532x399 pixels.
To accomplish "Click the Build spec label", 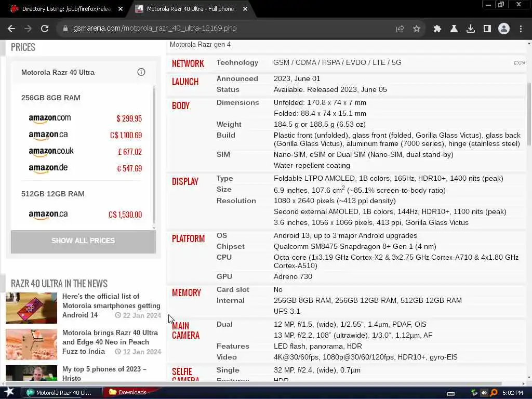I will [x=225, y=135].
